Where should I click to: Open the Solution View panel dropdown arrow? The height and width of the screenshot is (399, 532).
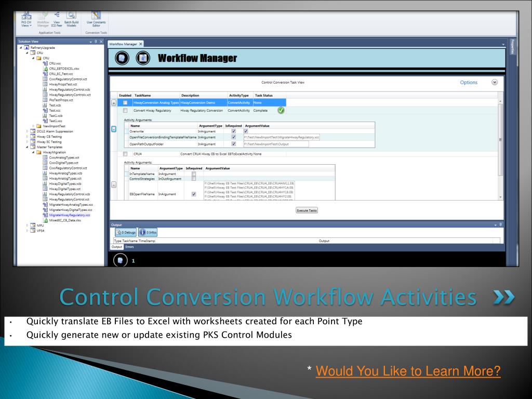(90, 42)
